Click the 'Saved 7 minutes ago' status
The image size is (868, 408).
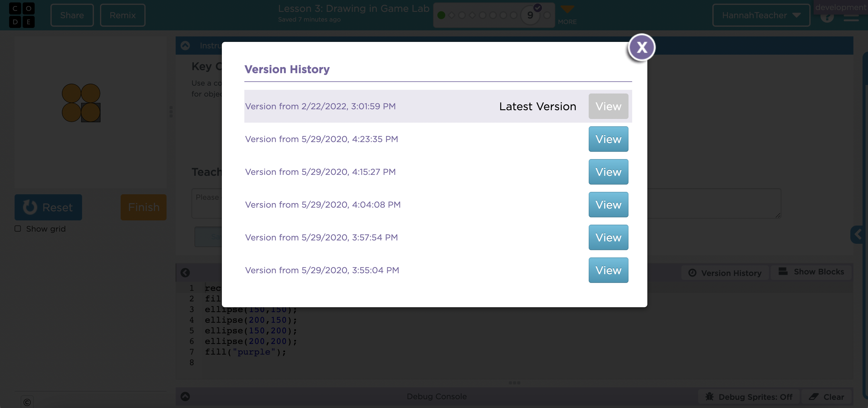(x=309, y=19)
